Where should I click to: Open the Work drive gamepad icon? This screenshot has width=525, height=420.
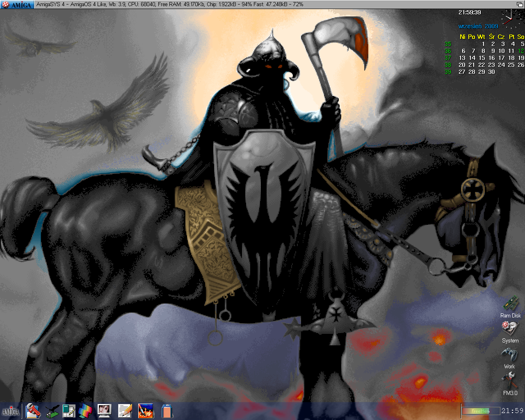pyautogui.click(x=509, y=355)
